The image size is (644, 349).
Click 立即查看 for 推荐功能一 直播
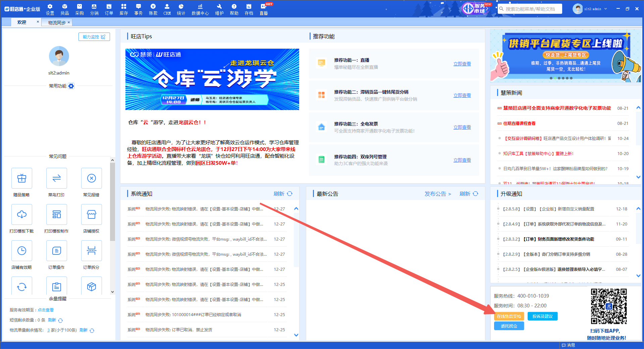tap(462, 64)
